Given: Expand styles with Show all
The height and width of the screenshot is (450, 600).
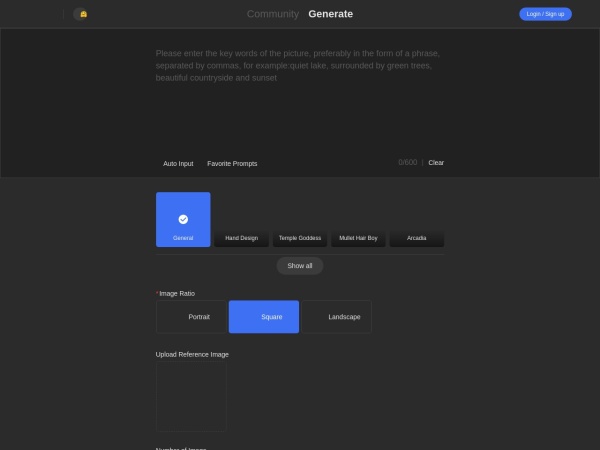Looking at the screenshot, I should tap(300, 266).
